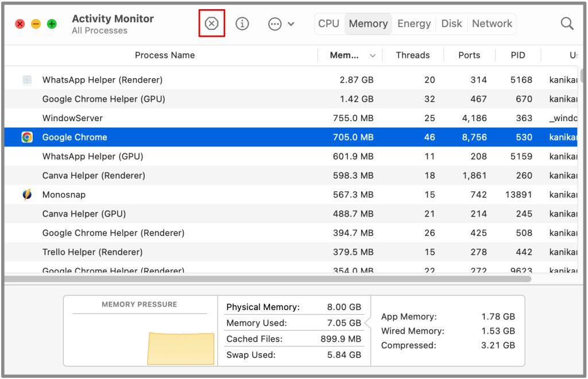Click the 755.0 MB memory value
This screenshot has width=588, height=379.
[353, 118]
